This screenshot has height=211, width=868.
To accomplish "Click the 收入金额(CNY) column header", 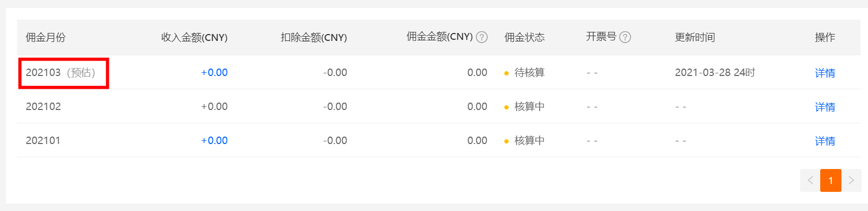I will (194, 37).
